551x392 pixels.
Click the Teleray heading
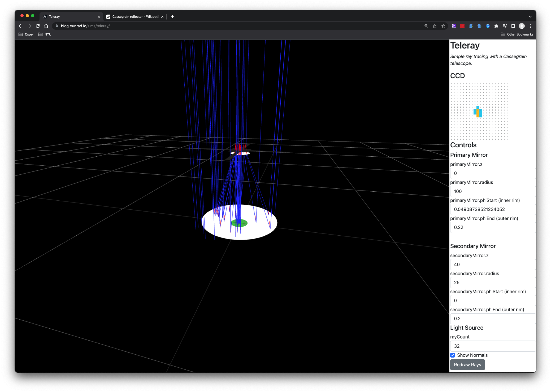click(x=465, y=46)
